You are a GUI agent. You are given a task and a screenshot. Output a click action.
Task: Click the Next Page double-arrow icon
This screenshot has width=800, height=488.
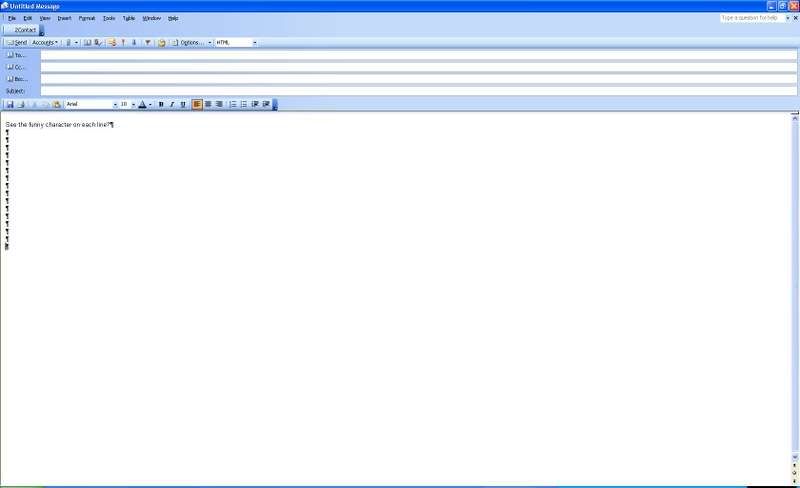click(794, 481)
